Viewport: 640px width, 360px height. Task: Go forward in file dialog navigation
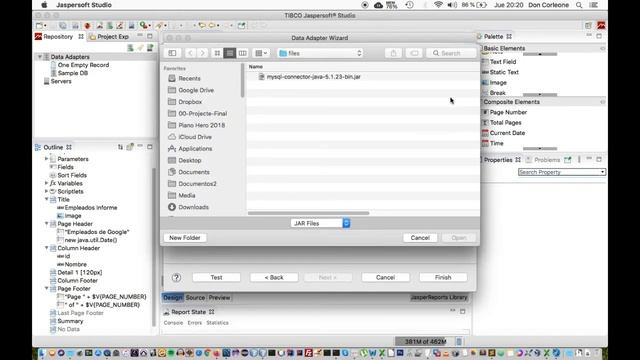point(202,53)
